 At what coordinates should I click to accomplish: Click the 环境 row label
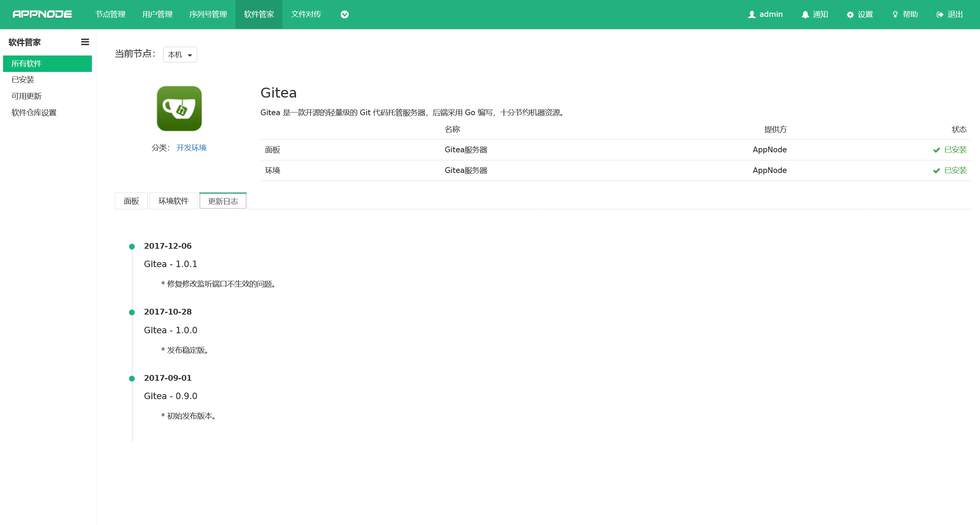tap(273, 170)
